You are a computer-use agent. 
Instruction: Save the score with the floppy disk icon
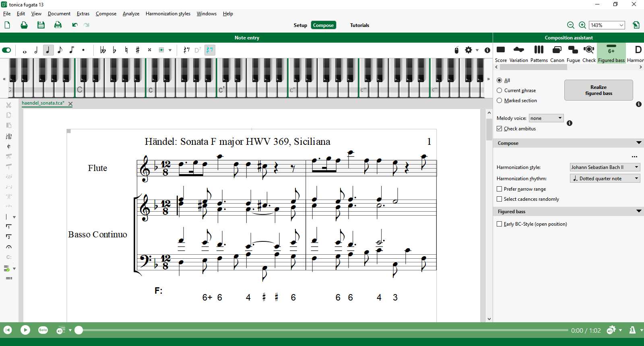pyautogui.click(x=41, y=25)
